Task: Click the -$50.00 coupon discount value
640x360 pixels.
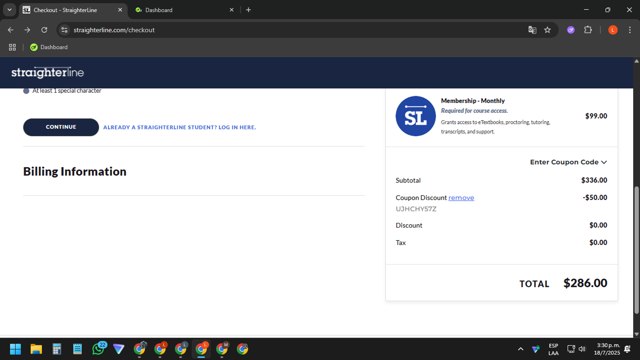Action: (595, 198)
